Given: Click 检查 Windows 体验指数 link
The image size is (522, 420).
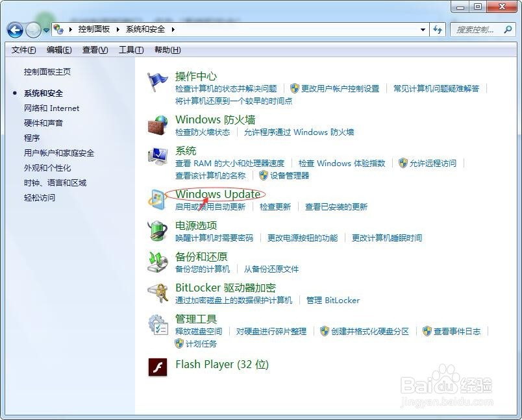Looking at the screenshot, I should coord(342,163).
